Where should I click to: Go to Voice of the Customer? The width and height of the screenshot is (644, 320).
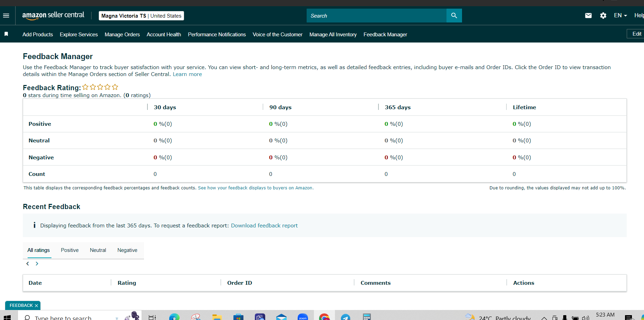[x=278, y=35]
